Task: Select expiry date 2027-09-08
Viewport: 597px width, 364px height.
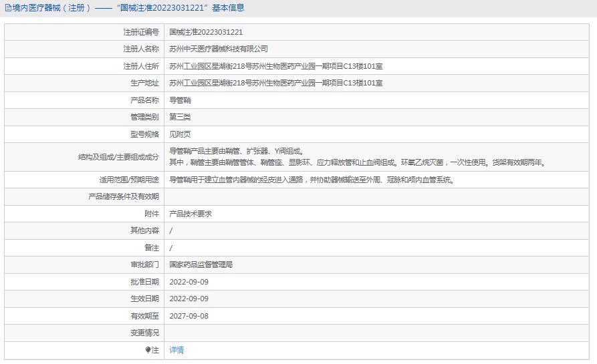Action: pyautogui.click(x=189, y=316)
